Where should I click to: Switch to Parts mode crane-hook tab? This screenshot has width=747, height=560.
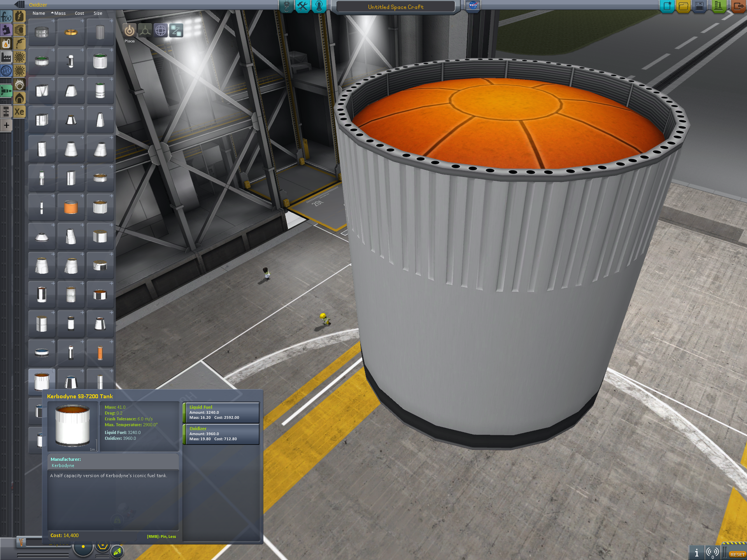pos(287,6)
